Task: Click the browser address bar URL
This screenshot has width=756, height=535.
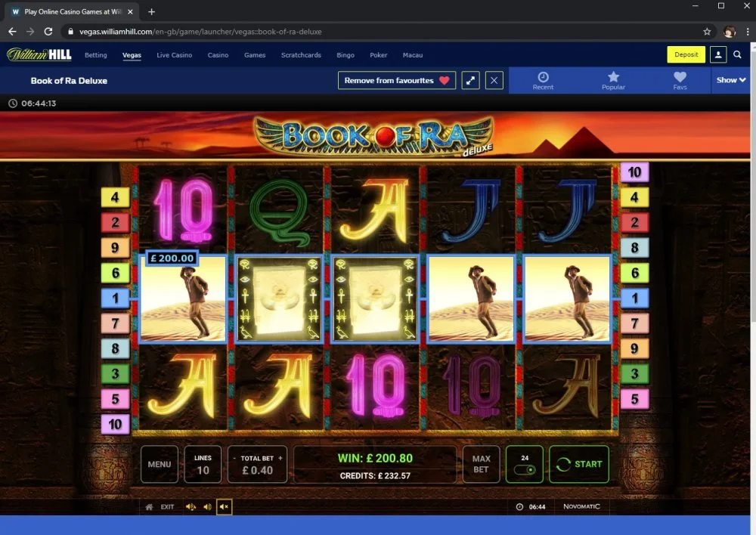Action: point(200,31)
